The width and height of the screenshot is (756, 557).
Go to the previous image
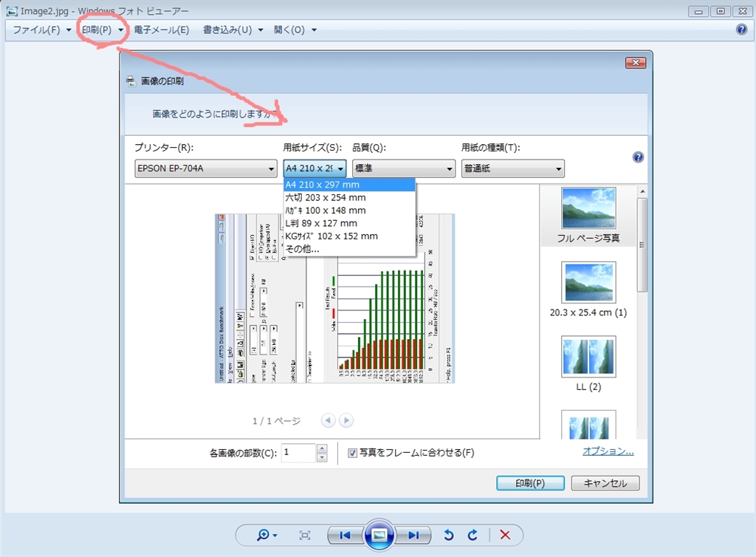(345, 535)
